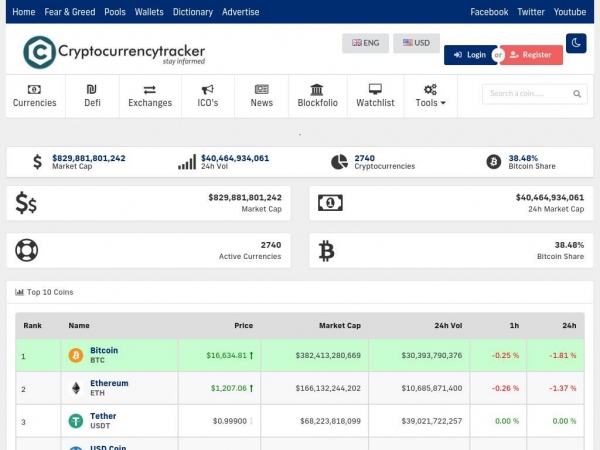
Task: Click the Bitcoin coin logo in table
Action: [x=76, y=355]
